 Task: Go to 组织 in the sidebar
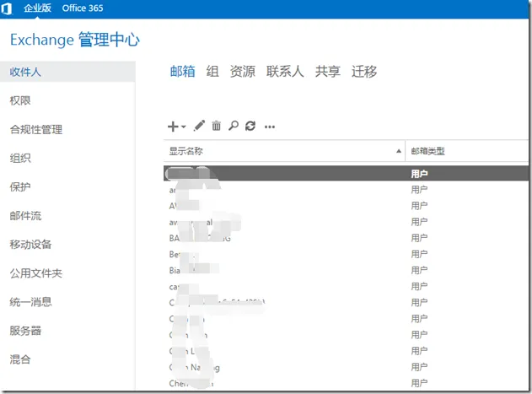coord(20,158)
